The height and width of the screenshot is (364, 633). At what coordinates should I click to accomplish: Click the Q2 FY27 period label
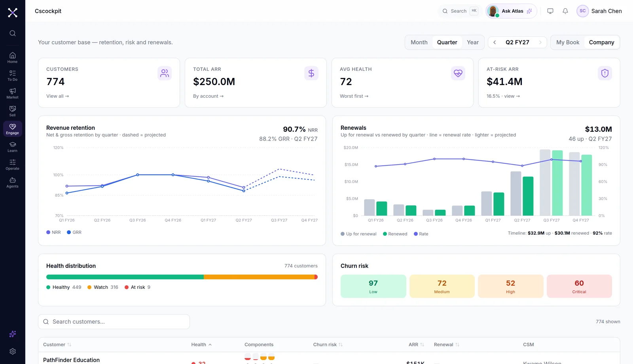(x=517, y=42)
